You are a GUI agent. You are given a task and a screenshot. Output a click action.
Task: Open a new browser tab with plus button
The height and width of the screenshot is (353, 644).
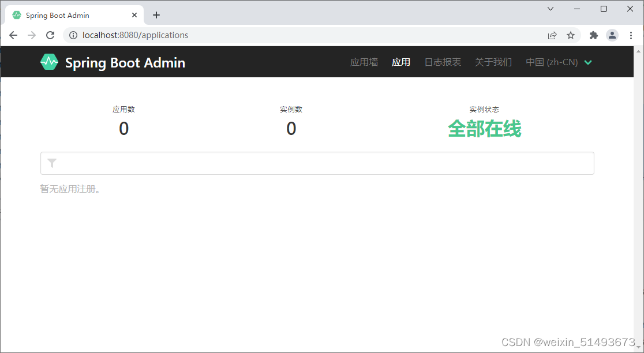click(156, 15)
